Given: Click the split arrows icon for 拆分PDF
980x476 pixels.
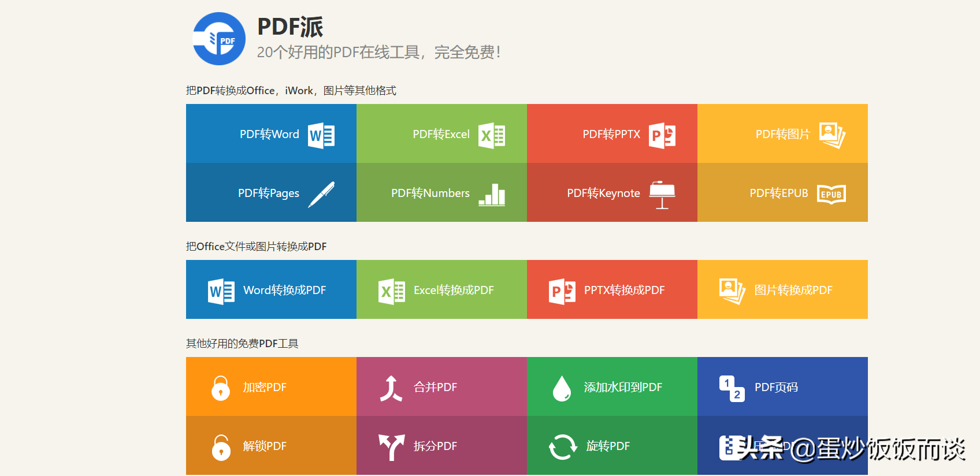Looking at the screenshot, I should click(391, 447).
